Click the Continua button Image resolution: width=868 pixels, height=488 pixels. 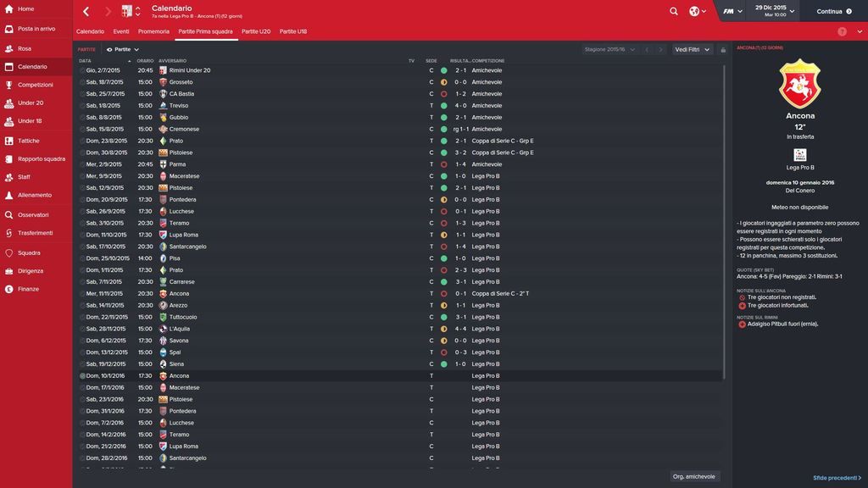(x=834, y=11)
